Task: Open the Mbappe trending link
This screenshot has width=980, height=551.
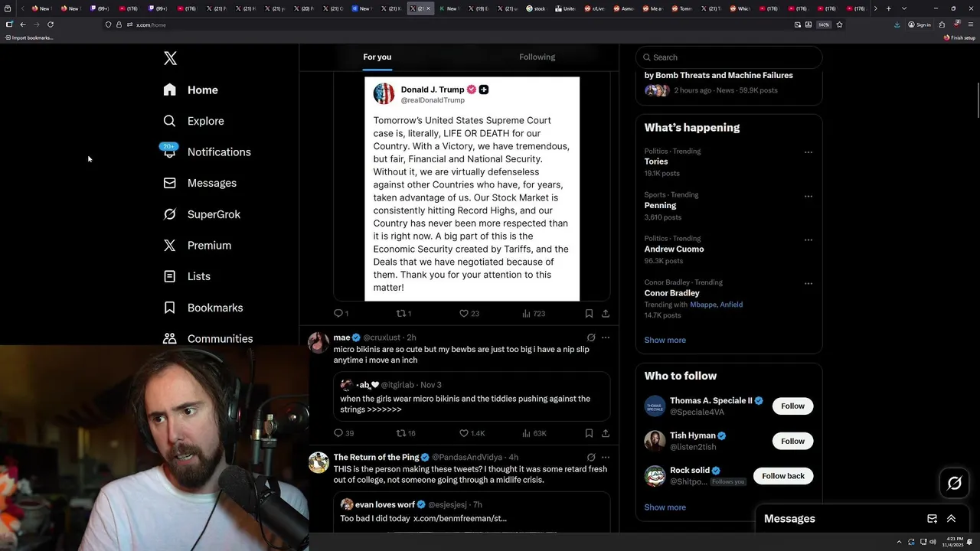Action: coord(703,305)
